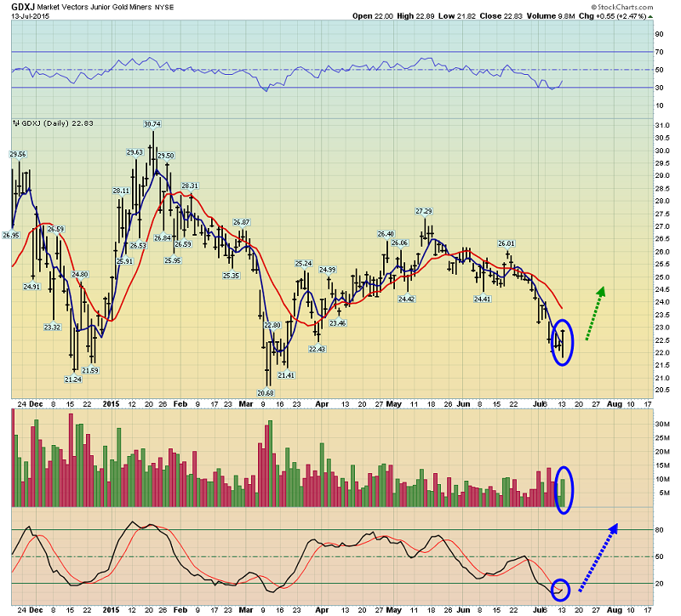Click the 23.46 price label
This screenshot has width=681, height=616.
[x=338, y=323]
